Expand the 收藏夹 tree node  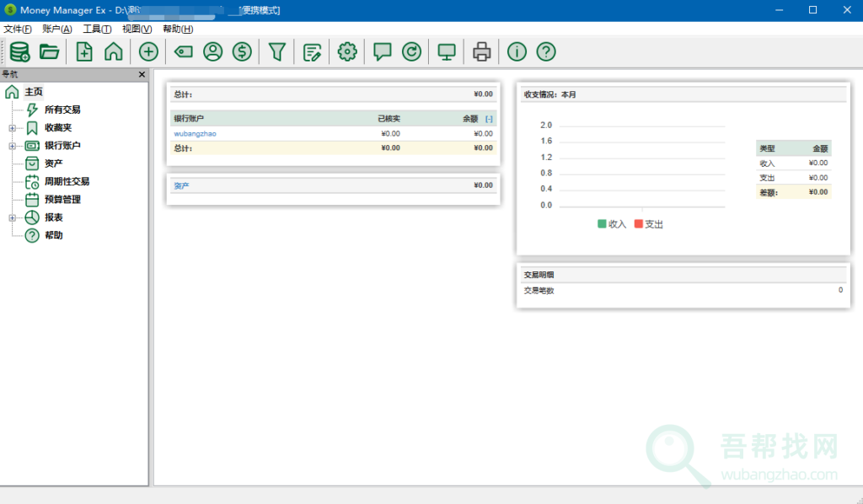click(12, 128)
